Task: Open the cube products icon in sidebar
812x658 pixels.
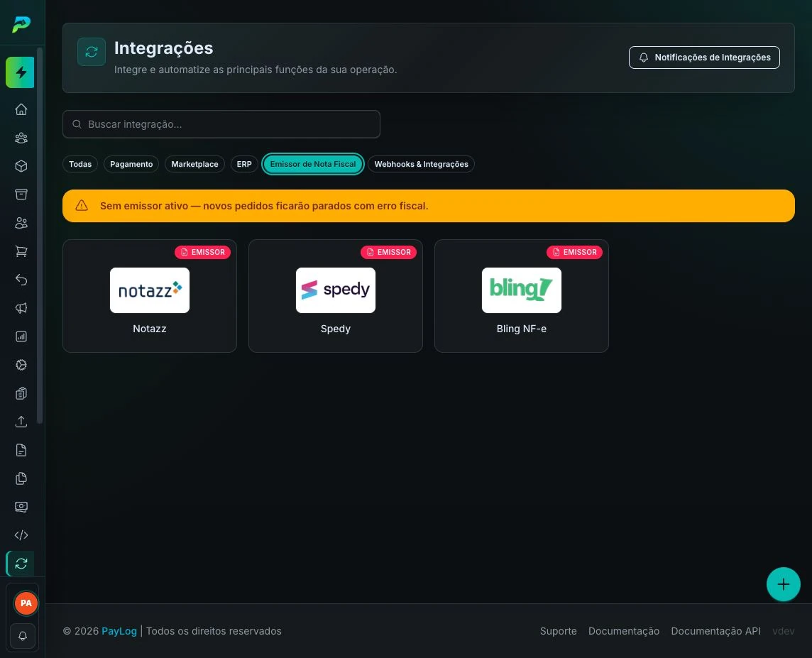Action: [x=21, y=166]
